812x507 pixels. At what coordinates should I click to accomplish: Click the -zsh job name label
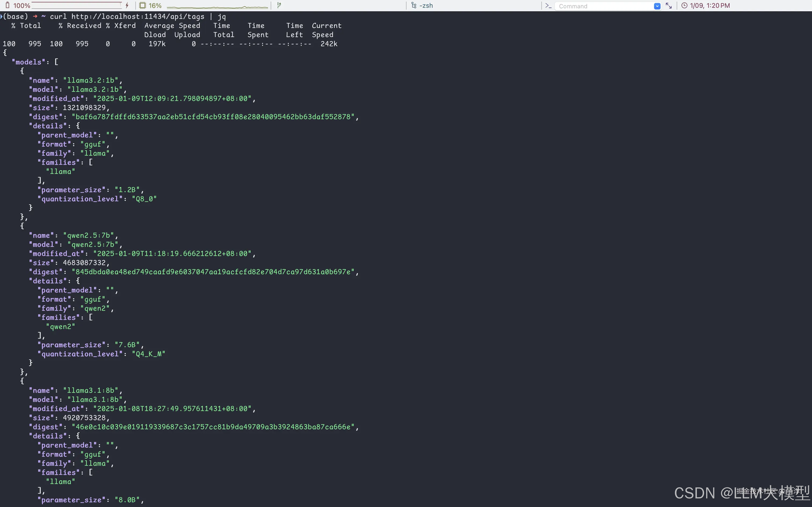(426, 6)
